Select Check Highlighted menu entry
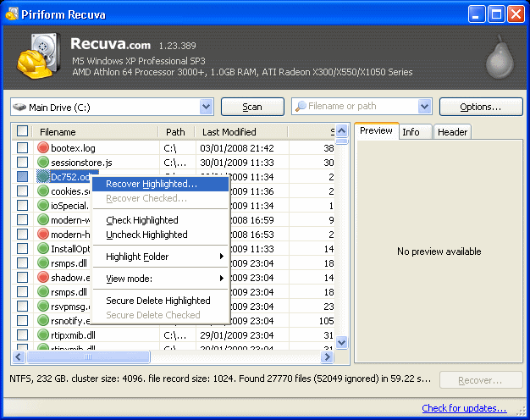The width and height of the screenshot is (530, 420). coord(160,220)
